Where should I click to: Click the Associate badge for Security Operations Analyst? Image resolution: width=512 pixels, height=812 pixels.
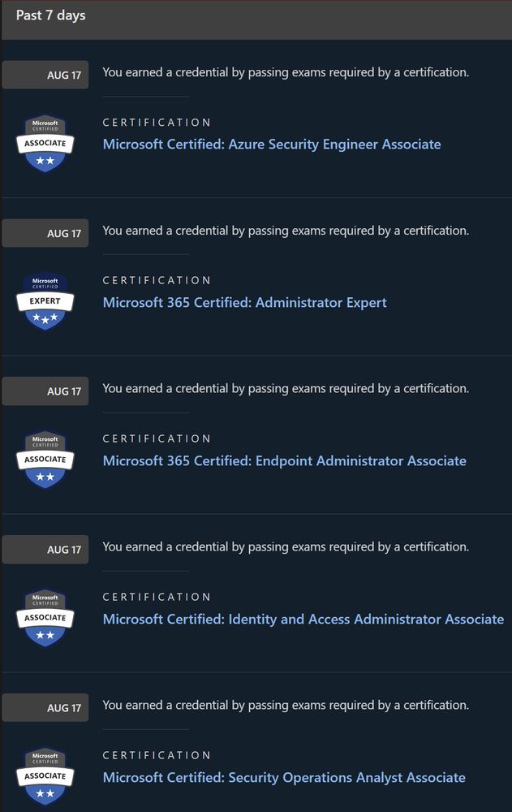[x=45, y=775]
